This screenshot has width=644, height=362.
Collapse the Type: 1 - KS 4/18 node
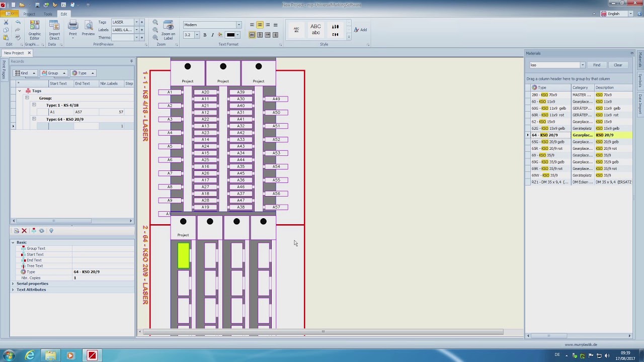point(34,105)
